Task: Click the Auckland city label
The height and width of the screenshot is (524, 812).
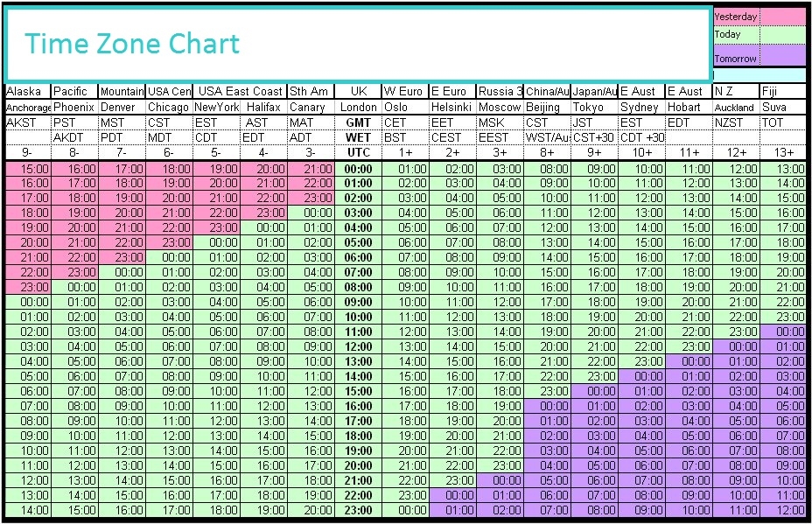Action: (735, 107)
